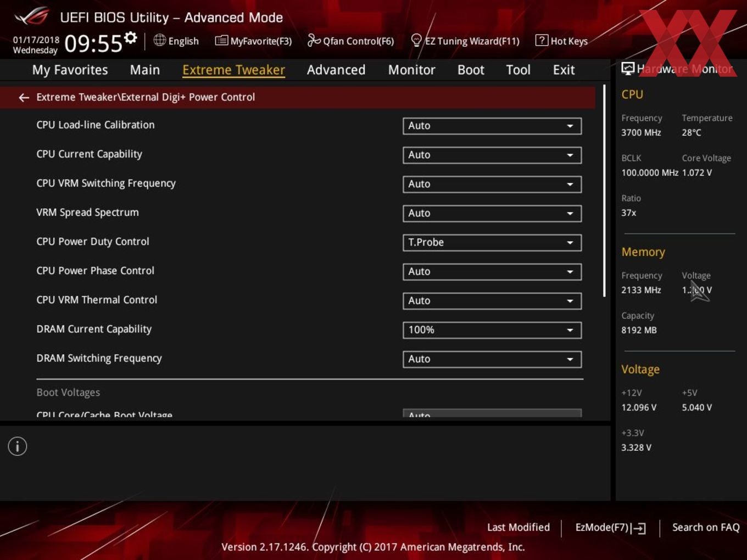Click +3.3V reading 3.328 V
This screenshot has width=747, height=560.
(636, 447)
